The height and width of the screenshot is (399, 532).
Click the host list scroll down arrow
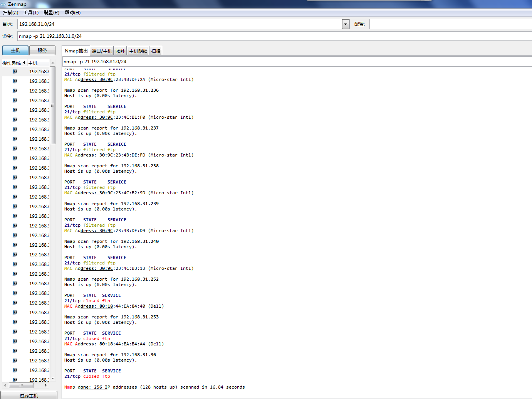pyautogui.click(x=53, y=379)
